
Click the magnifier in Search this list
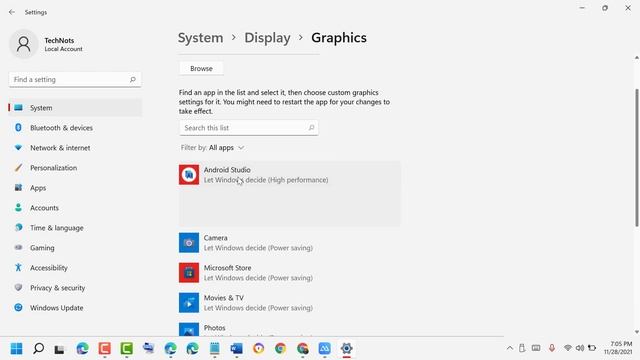pyautogui.click(x=311, y=128)
